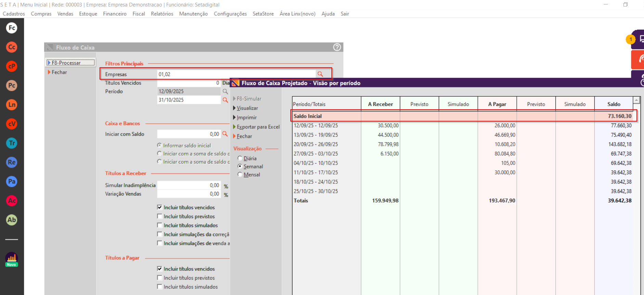Click the Empresas input field
Viewport: 644px width, 295px height.
coord(236,74)
